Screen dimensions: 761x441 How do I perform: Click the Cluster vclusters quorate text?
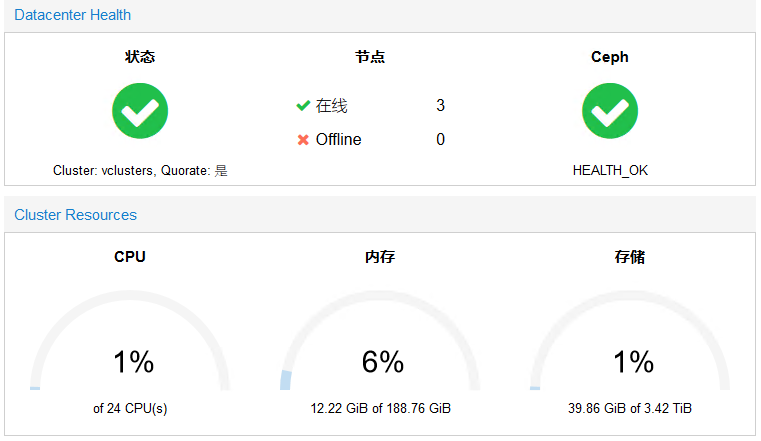[140, 171]
